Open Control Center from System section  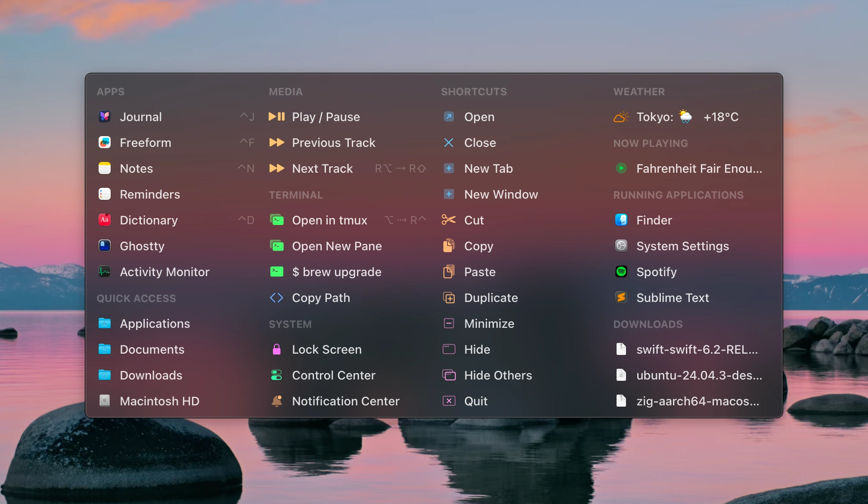(x=334, y=375)
